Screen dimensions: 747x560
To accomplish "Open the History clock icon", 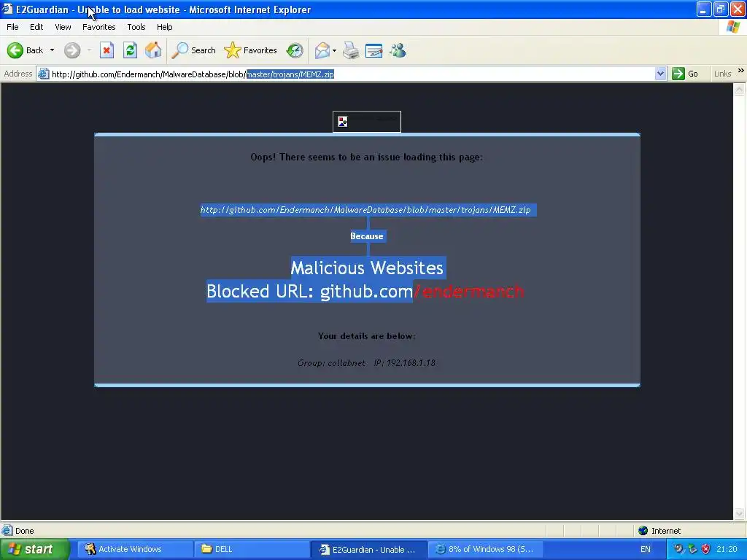I will tap(295, 50).
